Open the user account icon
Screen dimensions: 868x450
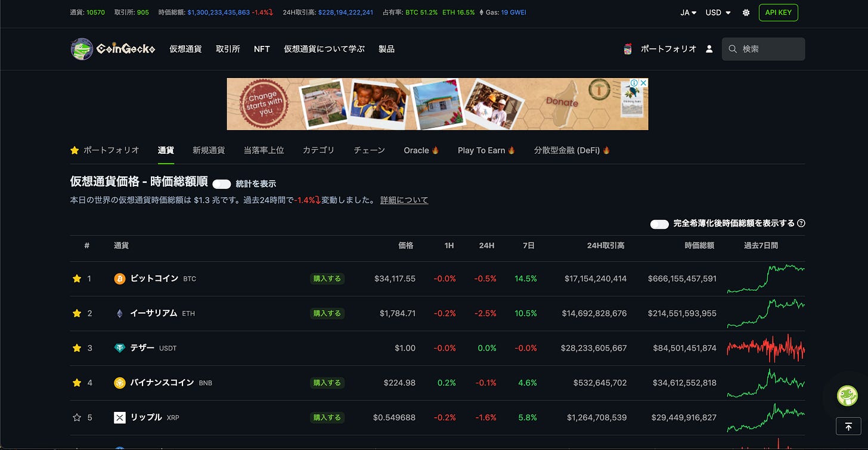click(x=709, y=49)
